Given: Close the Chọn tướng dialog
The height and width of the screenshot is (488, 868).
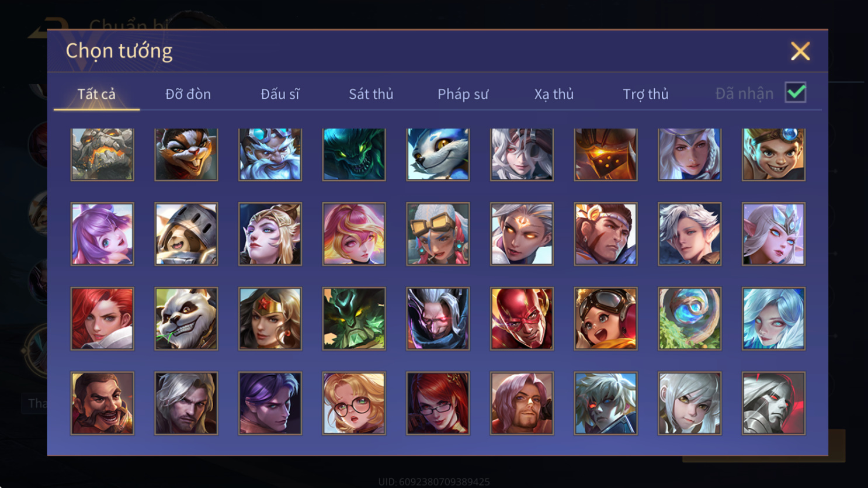Looking at the screenshot, I should point(800,51).
